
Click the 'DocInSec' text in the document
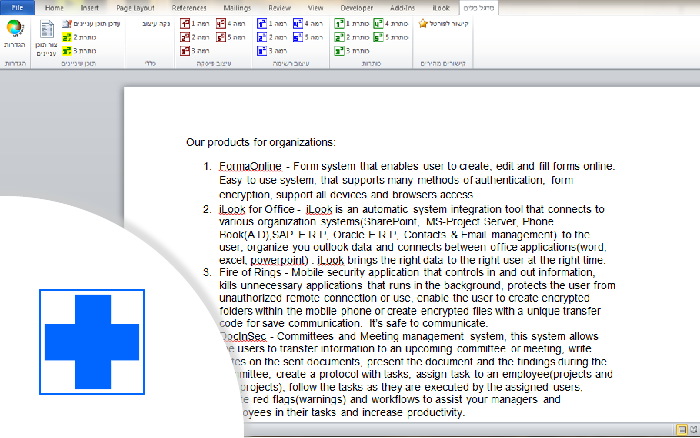point(243,336)
